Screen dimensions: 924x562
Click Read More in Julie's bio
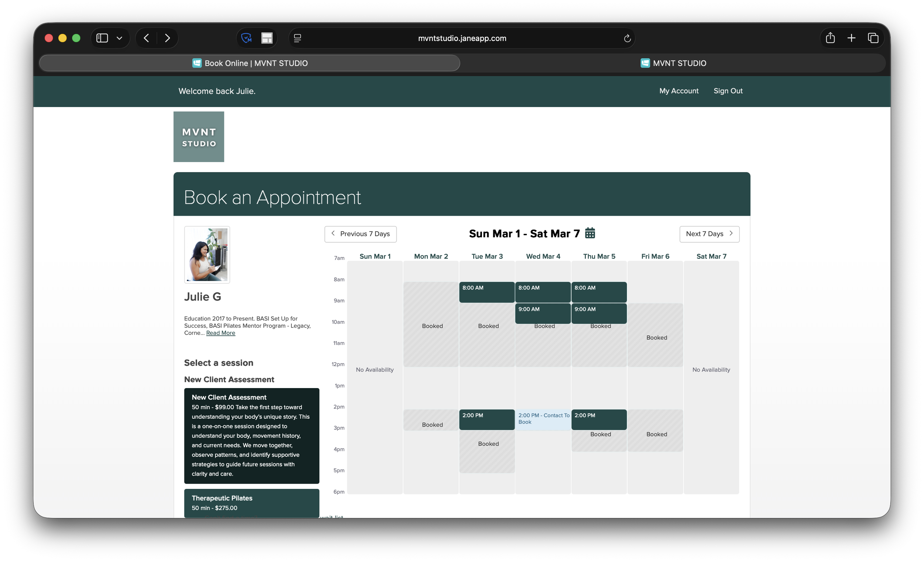point(221,333)
